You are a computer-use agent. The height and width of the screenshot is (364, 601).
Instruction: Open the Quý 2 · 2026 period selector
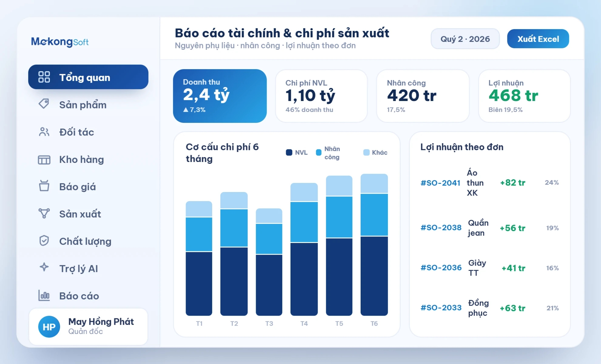465,39
